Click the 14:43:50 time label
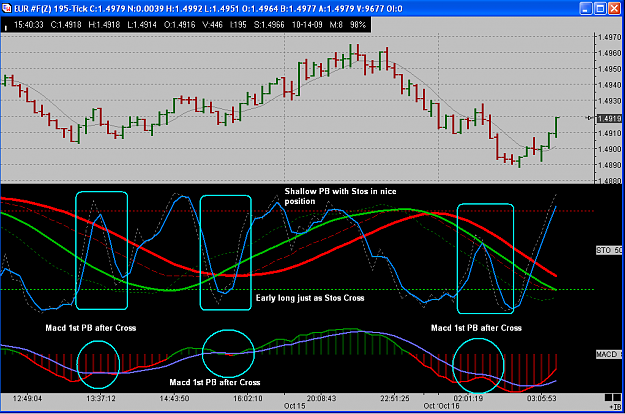This screenshot has width=625, height=414. (174, 398)
